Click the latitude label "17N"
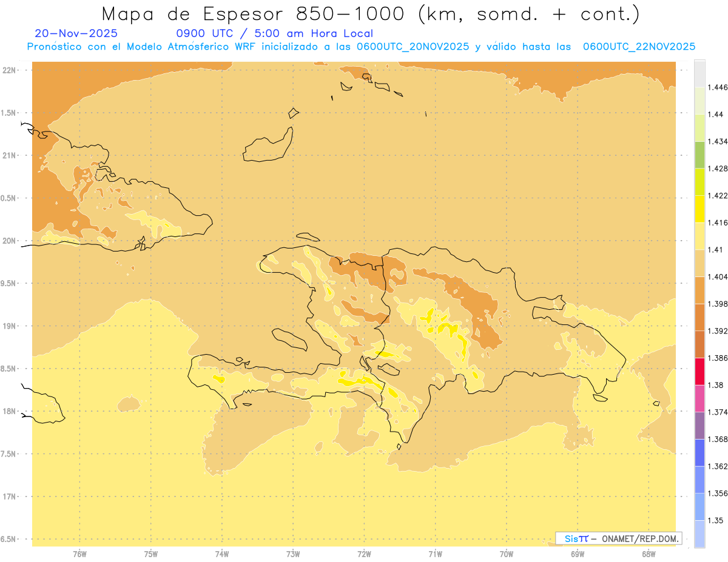Image resolution: width=728 pixels, height=562 pixels. [9, 497]
